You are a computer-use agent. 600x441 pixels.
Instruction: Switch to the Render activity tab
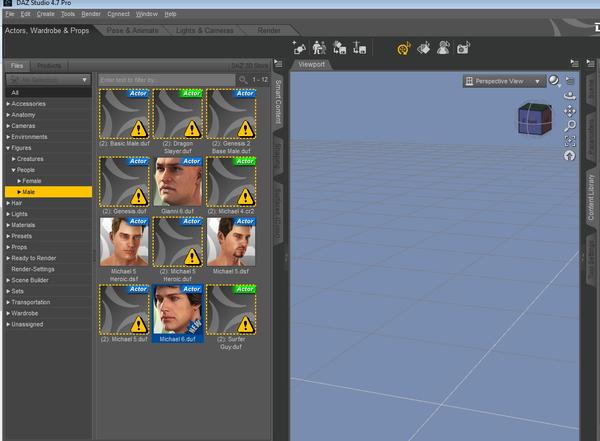[269, 30]
